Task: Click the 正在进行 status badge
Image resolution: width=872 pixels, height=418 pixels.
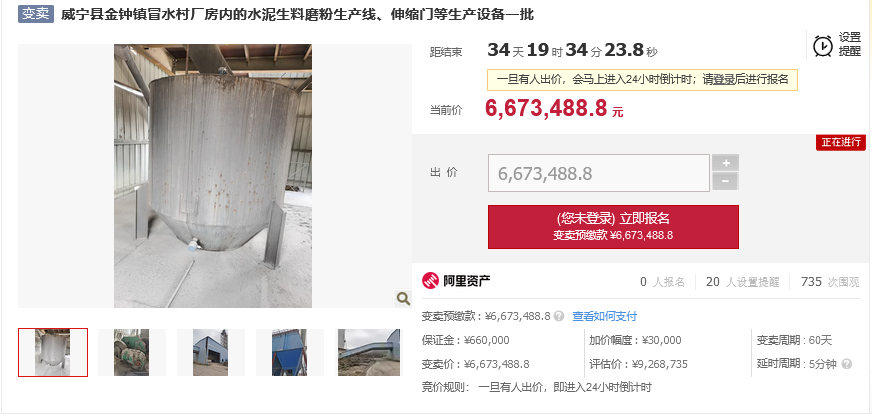Action: coord(841,142)
